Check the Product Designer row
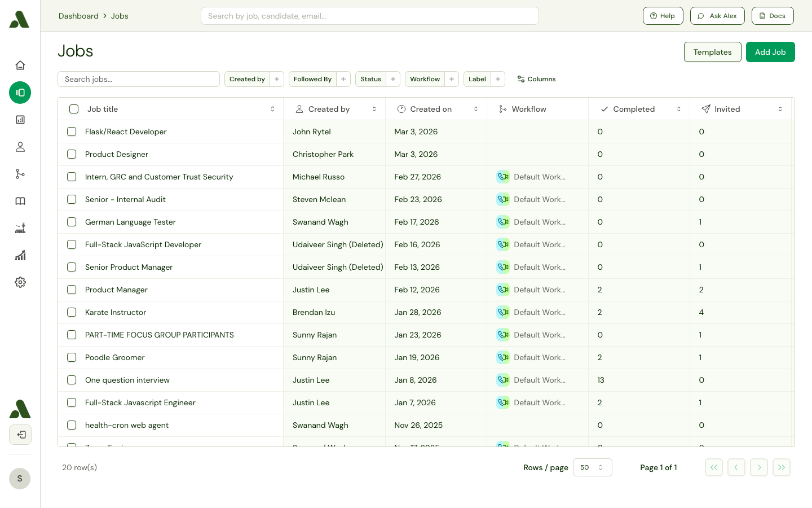812x508 pixels. click(x=72, y=154)
